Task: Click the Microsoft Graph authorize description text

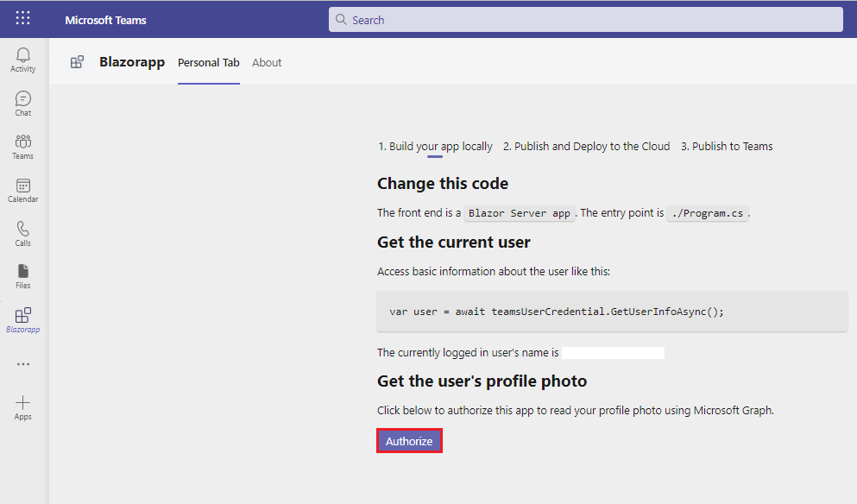Action: click(x=576, y=411)
